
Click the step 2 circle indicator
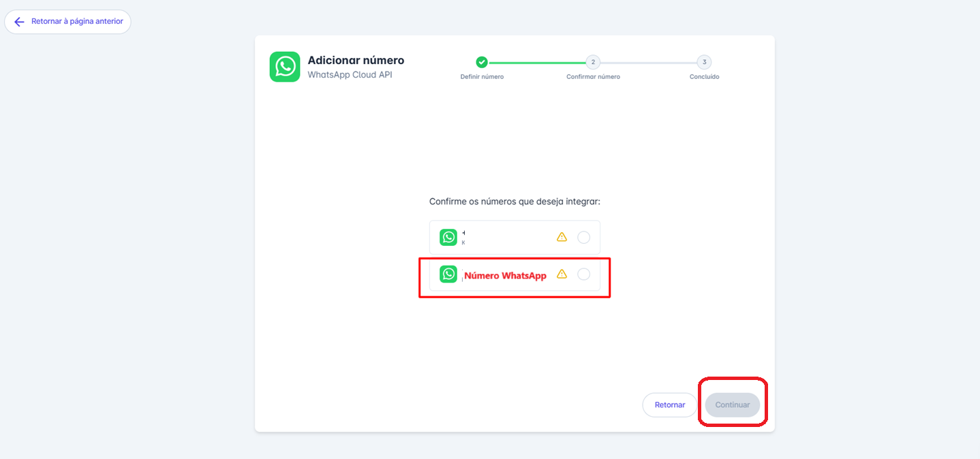pyautogui.click(x=593, y=62)
